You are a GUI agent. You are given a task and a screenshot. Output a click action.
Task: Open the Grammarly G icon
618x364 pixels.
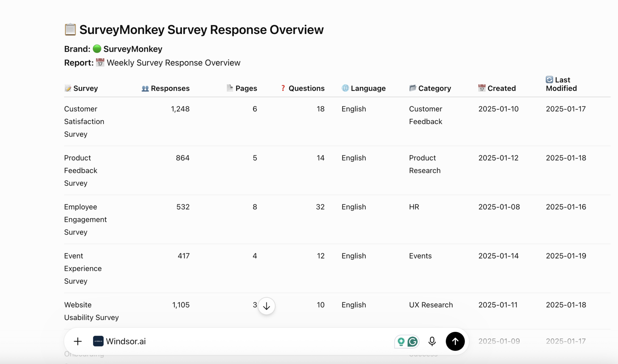click(x=413, y=342)
